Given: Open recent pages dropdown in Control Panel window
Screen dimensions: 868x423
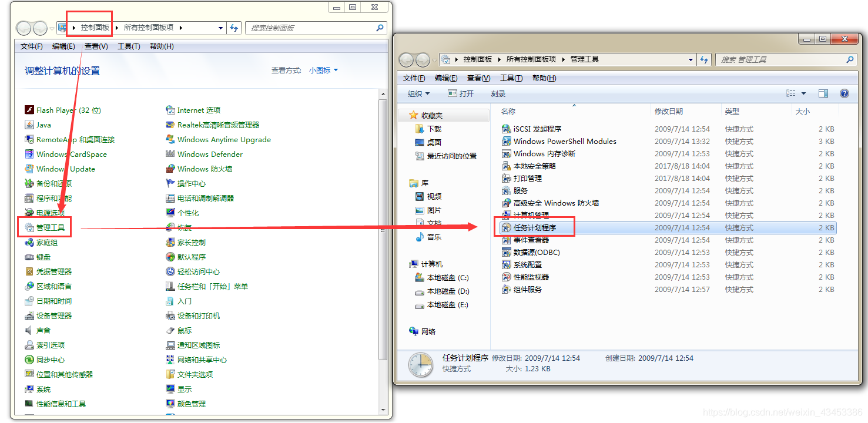Looking at the screenshot, I should click(52, 28).
